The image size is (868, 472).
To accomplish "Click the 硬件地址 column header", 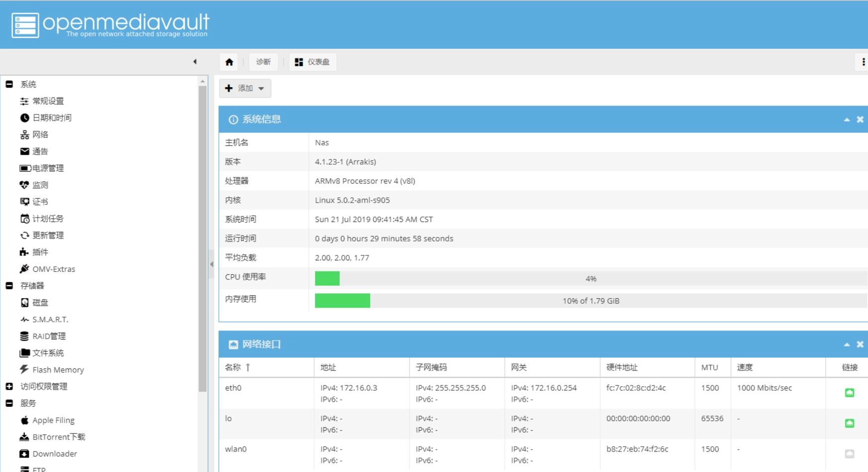I will (648, 367).
